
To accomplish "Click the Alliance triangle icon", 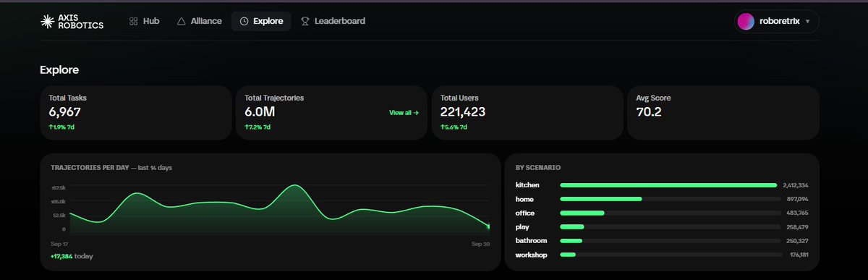I will tap(182, 21).
